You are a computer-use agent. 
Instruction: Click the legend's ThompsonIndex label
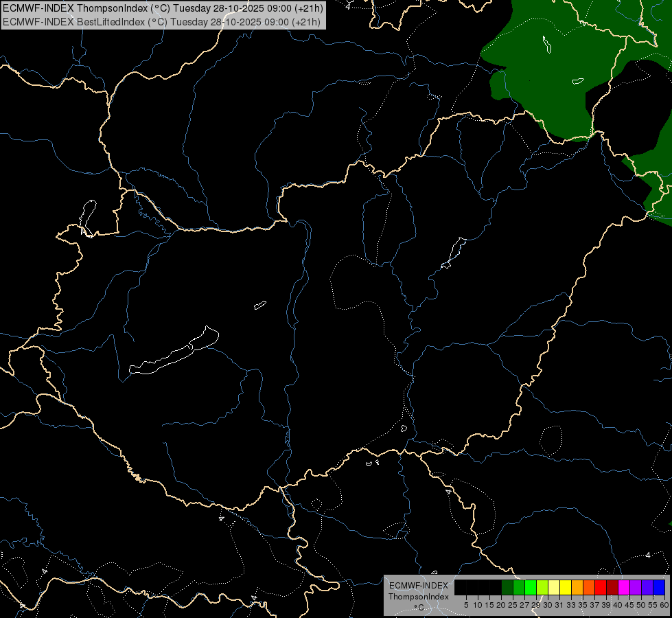(x=419, y=597)
